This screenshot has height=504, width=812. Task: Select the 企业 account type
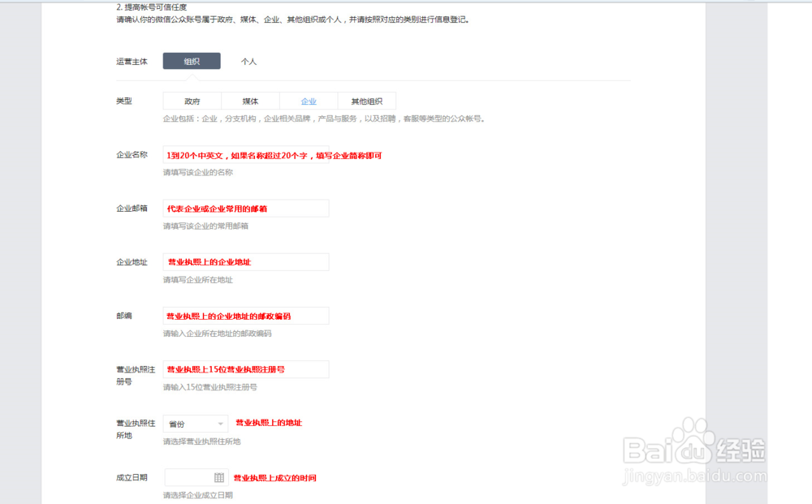[309, 100]
